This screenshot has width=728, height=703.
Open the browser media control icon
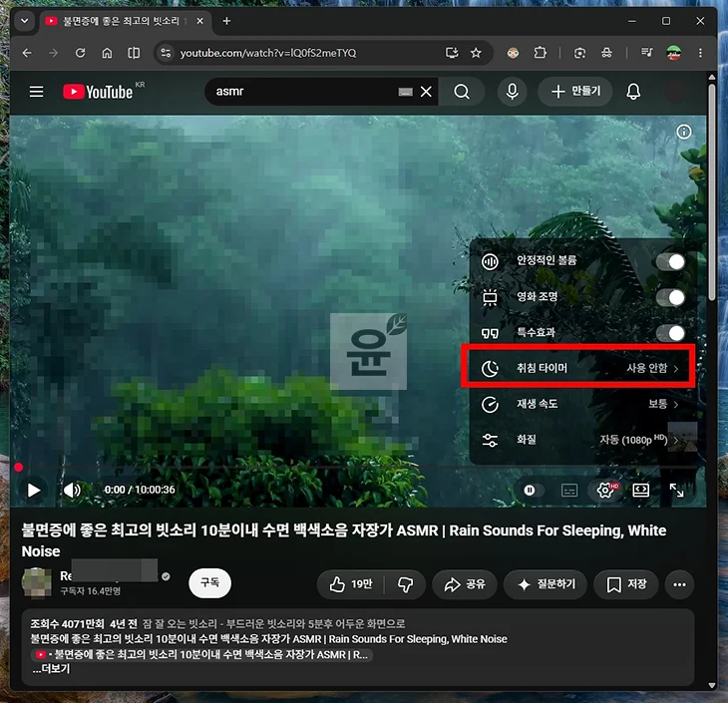pyautogui.click(x=646, y=53)
